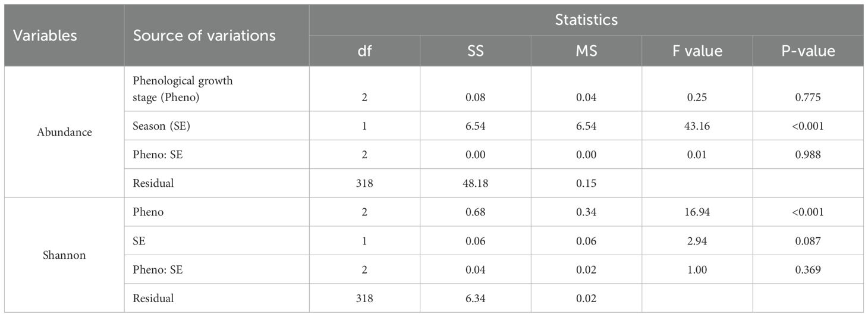Click the F value 16.94 cell
Viewport: 868px width, 317px height.
[x=697, y=212]
